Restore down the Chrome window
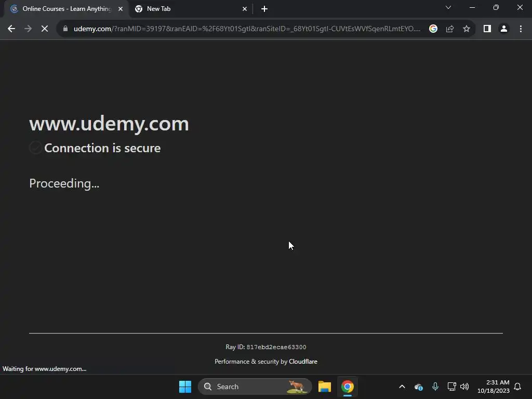The width and height of the screenshot is (532, 399). 496,7
